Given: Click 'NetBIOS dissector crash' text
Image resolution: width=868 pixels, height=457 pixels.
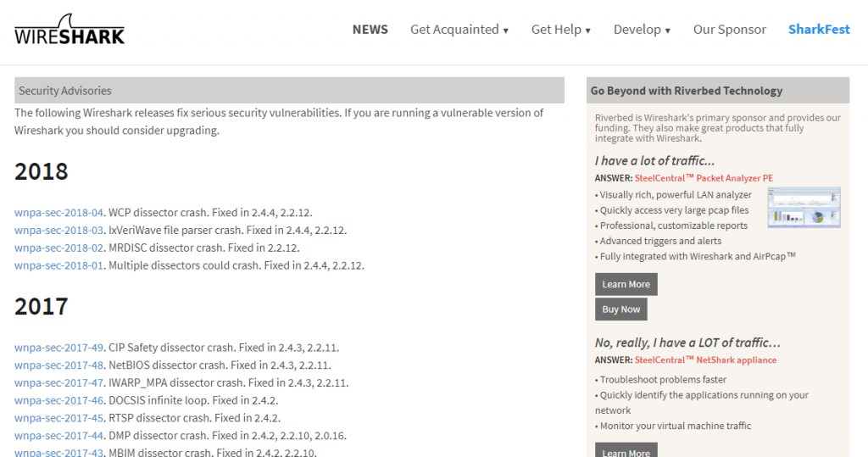Looking at the screenshot, I should tap(167, 365).
